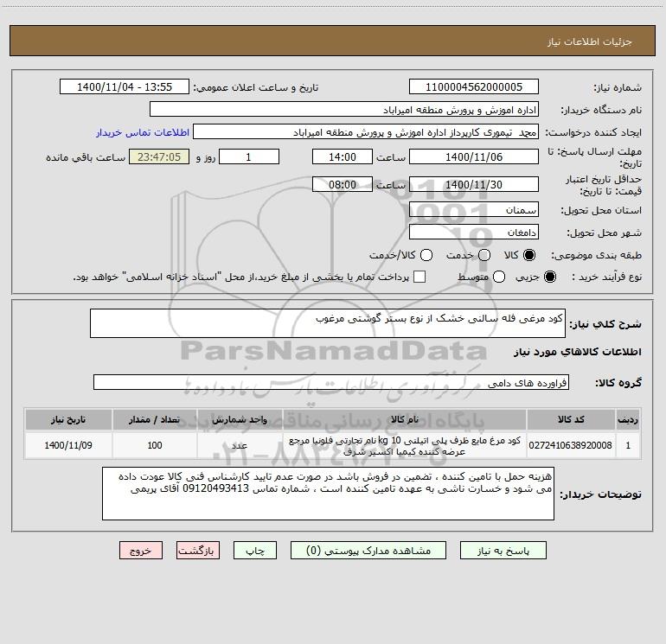This screenshot has height=644, width=666.
Task: Click request creator field مجد تیموری
Action: (x=366, y=132)
